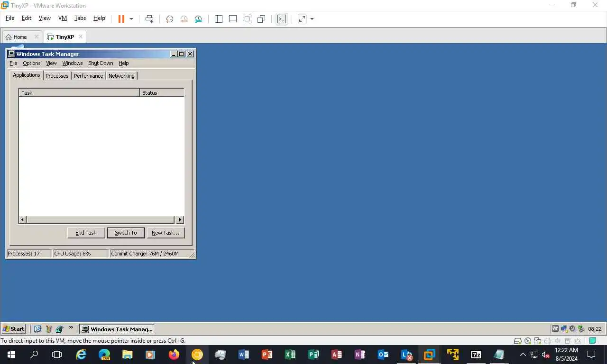Click the stretch guest display icon
607x364 pixels.
click(x=302, y=19)
